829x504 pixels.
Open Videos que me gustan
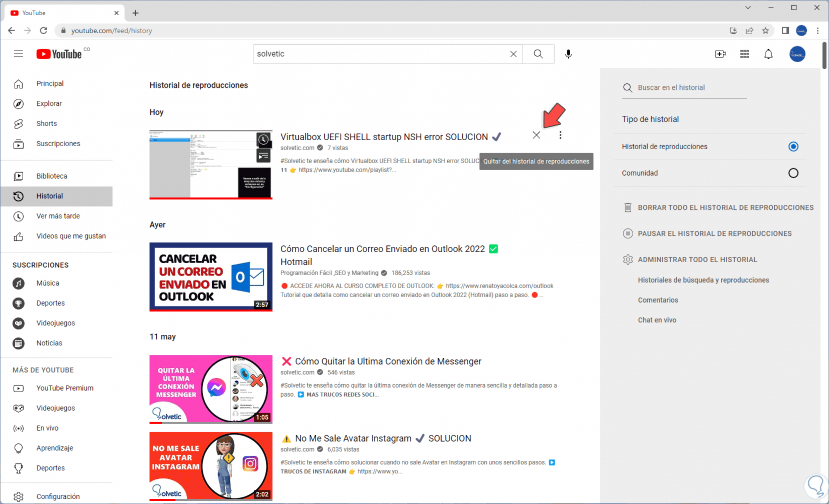56,236
